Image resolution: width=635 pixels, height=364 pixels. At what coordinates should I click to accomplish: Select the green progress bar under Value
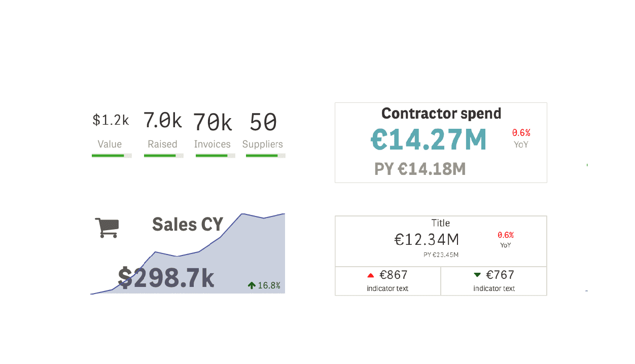point(112,156)
